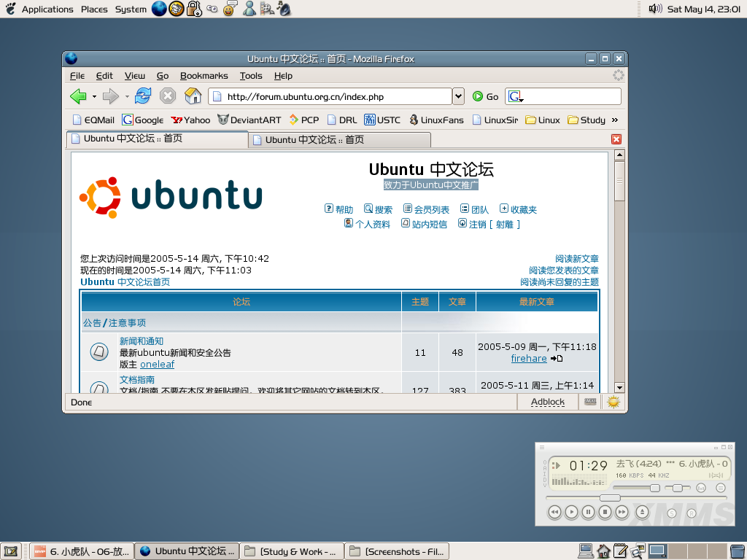Launch Firefox from the top panel

point(159,9)
